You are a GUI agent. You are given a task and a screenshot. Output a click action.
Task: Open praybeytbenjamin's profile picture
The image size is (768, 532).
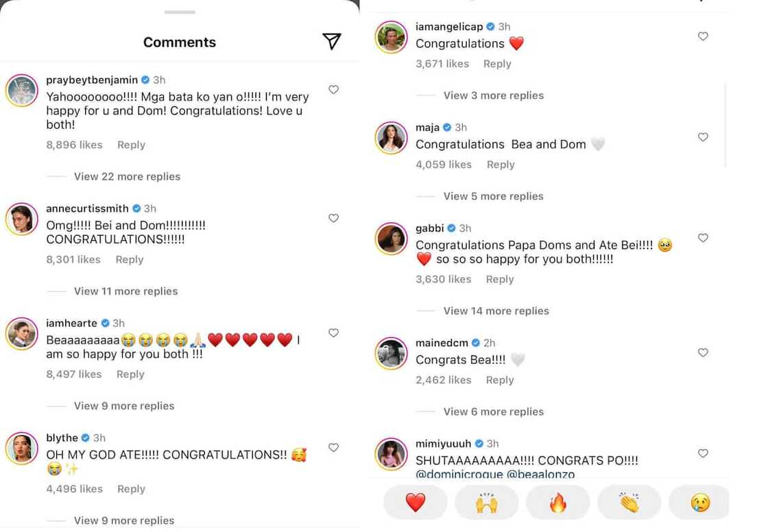[x=22, y=90]
